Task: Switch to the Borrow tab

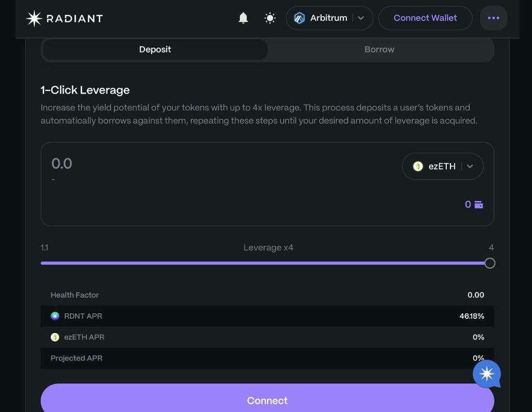Action: point(379,49)
